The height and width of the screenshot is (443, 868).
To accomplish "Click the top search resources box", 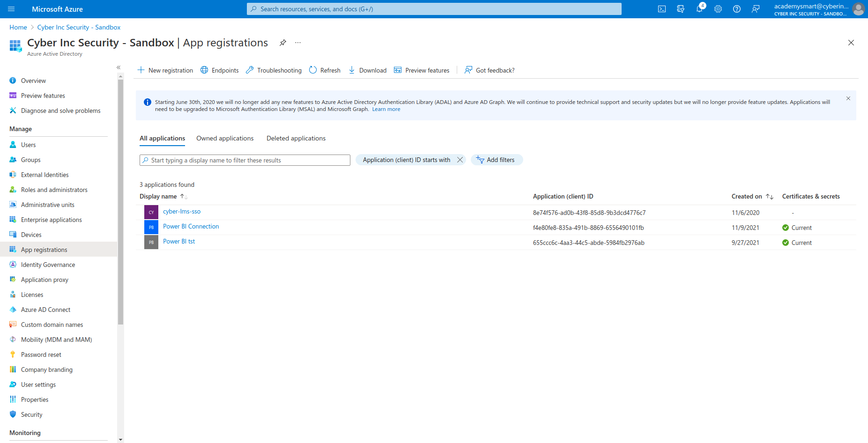I will click(434, 9).
